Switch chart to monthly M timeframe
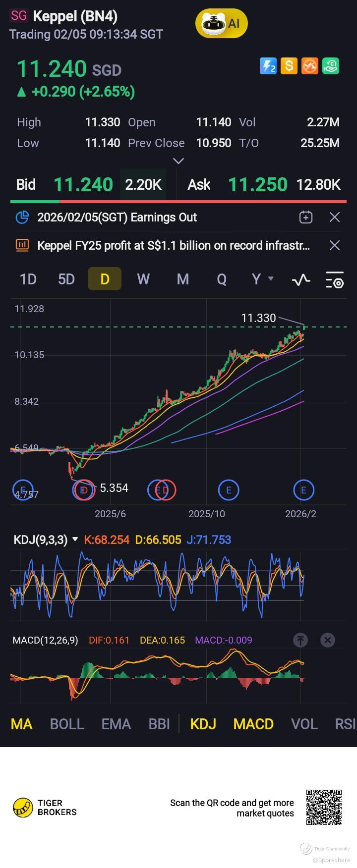357x868 pixels. (x=183, y=279)
